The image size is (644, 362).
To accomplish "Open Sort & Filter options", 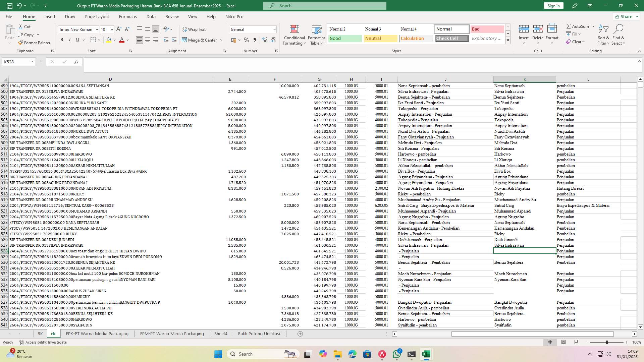I will (603, 35).
